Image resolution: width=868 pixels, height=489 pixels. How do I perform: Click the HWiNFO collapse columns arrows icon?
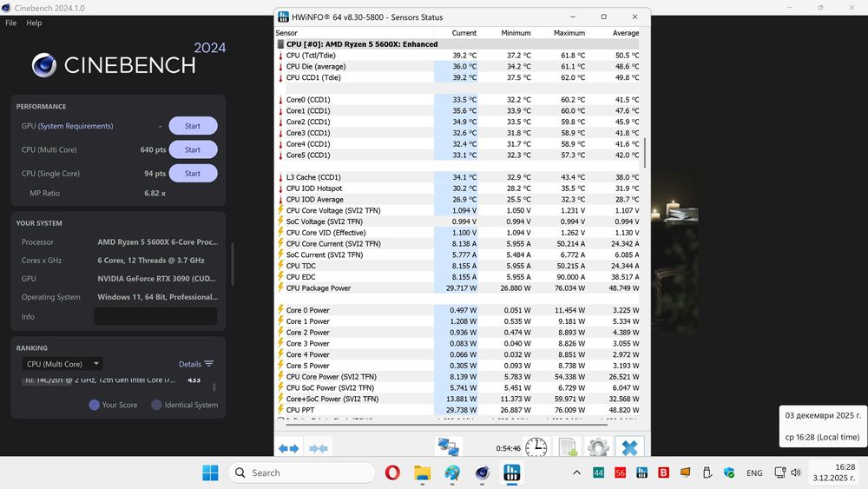tap(319, 448)
